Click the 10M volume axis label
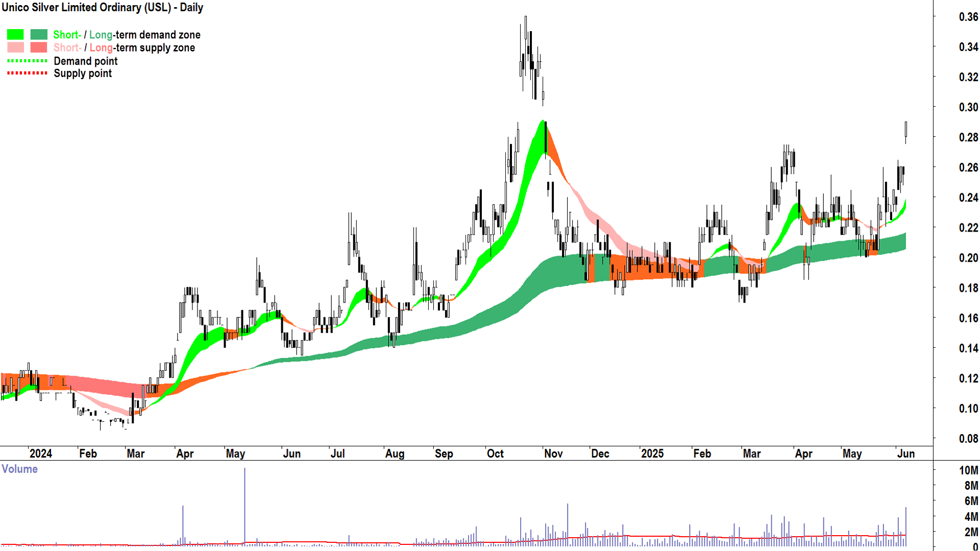The image size is (980, 551). pos(969,470)
